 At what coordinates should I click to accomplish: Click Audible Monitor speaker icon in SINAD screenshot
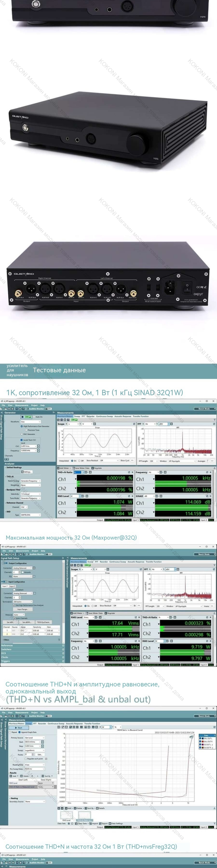point(27,408)
